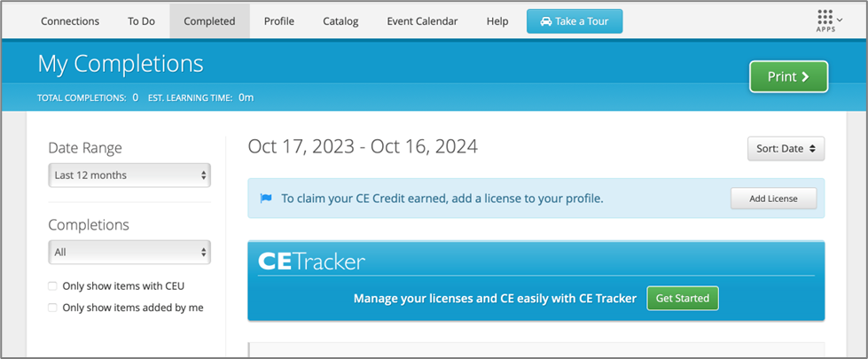868x359 pixels.
Task: Open the Help menu item
Action: pos(497,21)
